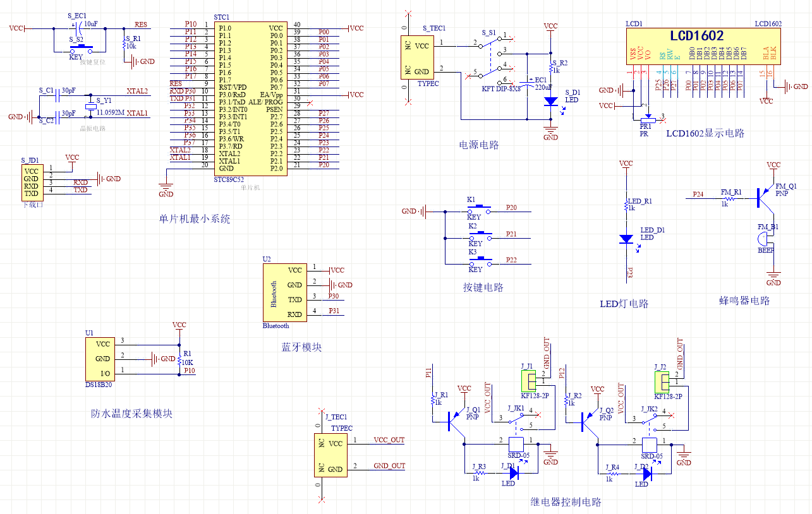Select the PR1 potentiometer under LCD1602
This screenshot has width=812, height=514.
coord(646,118)
